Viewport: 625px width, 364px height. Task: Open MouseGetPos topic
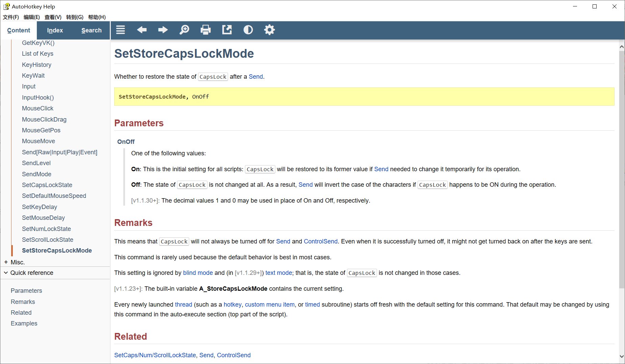click(41, 130)
